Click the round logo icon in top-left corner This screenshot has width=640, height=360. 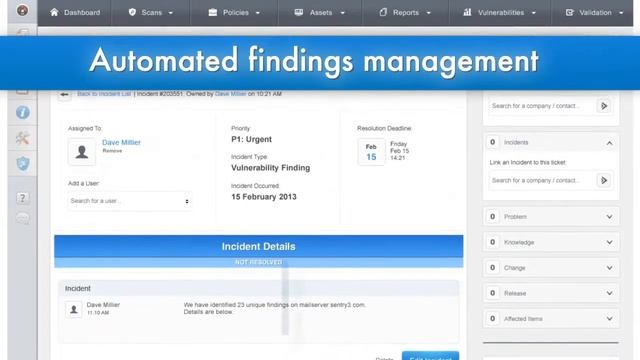point(22,10)
